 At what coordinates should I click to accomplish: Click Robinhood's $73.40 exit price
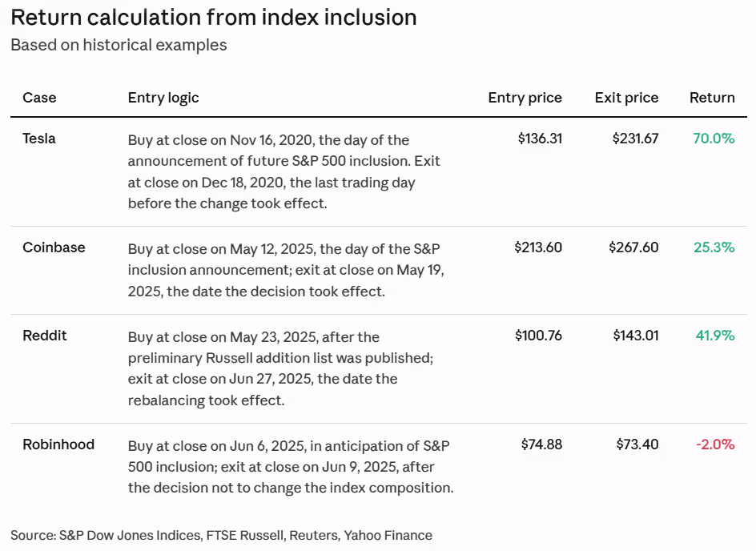click(x=637, y=444)
